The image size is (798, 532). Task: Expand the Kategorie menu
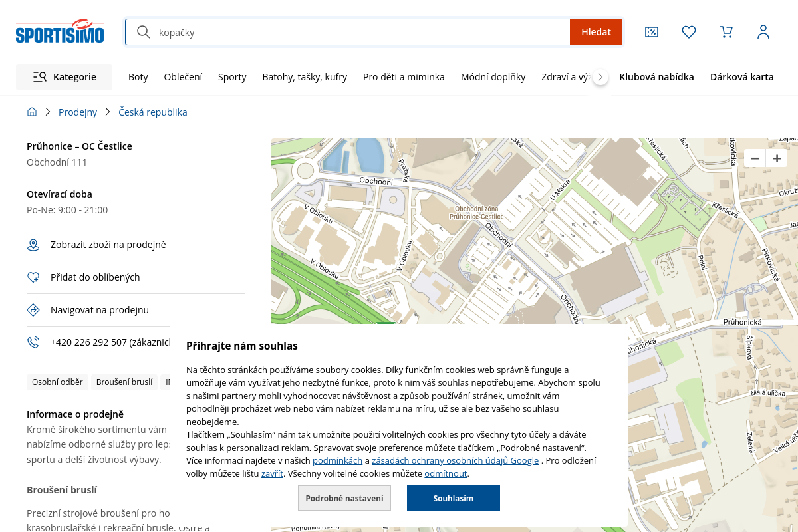(x=65, y=77)
